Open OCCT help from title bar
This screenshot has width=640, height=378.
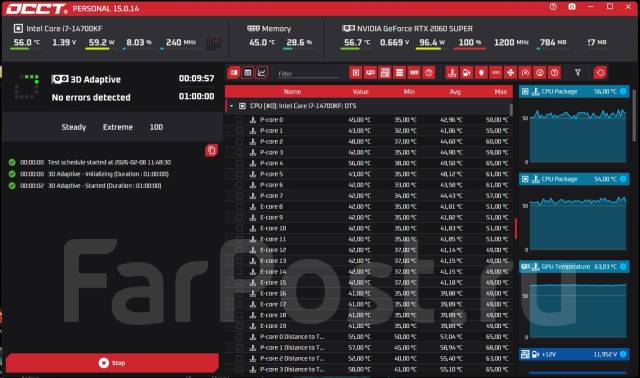coord(553,7)
